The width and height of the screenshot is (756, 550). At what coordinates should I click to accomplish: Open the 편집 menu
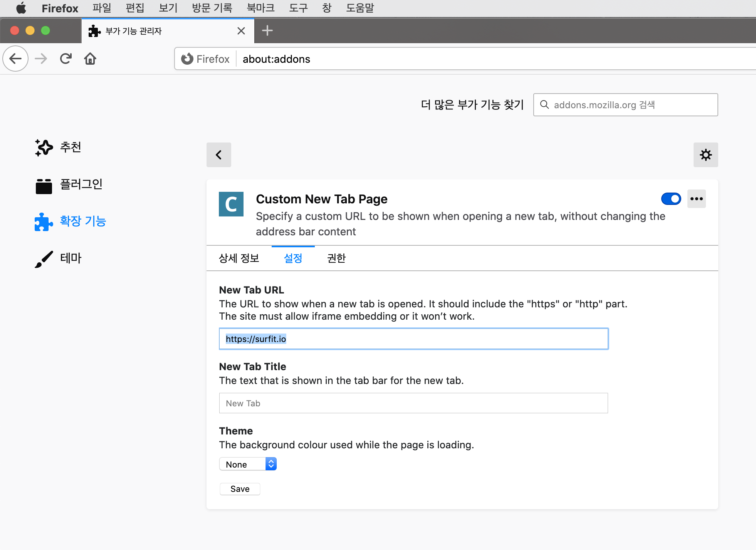point(135,8)
